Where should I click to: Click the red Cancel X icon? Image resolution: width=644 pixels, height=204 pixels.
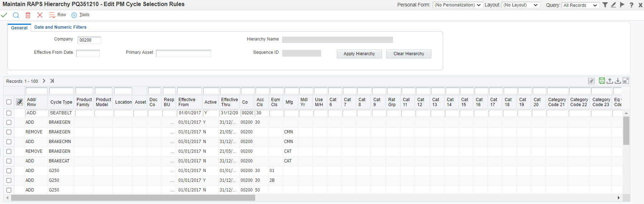click(40, 15)
